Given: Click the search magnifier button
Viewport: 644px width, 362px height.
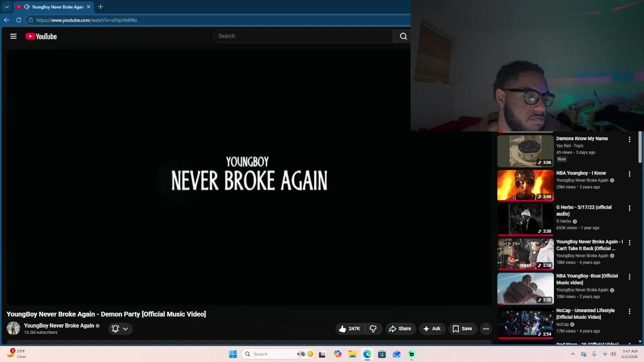Looking at the screenshot, I should [403, 36].
